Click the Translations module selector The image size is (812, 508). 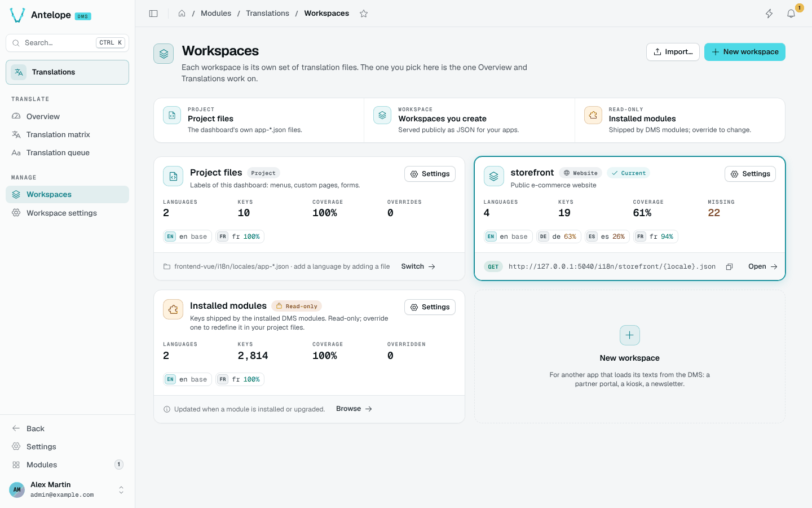pyautogui.click(x=67, y=72)
